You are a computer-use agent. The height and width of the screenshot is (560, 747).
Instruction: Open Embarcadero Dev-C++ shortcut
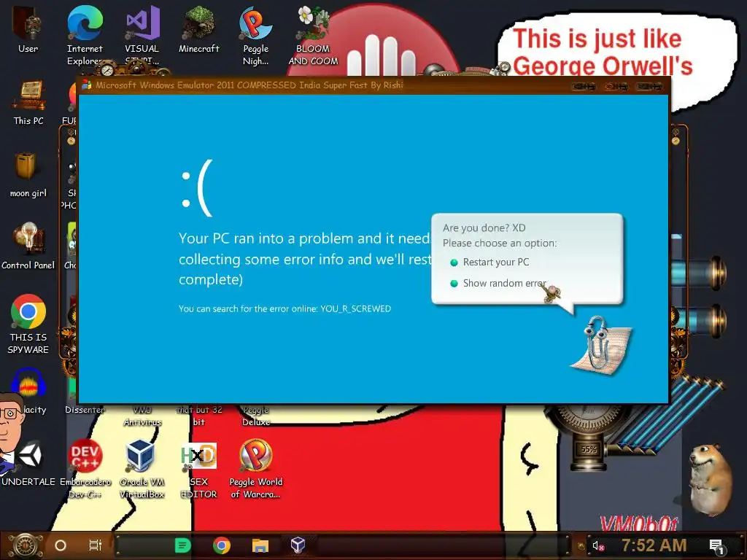pos(85,469)
